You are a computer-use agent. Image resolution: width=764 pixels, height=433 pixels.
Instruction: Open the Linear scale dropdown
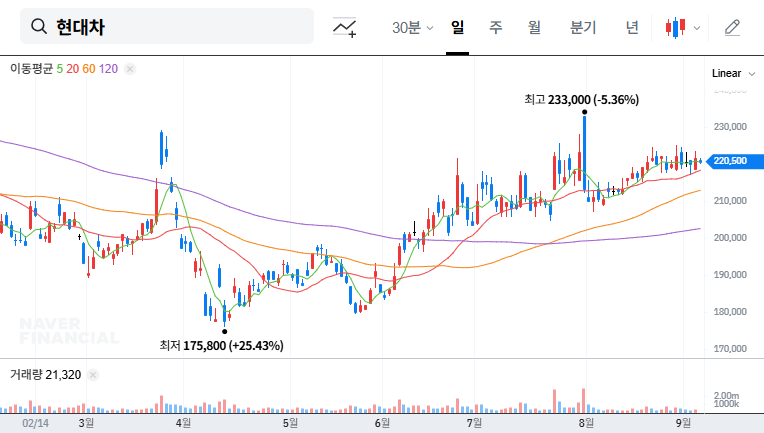733,74
